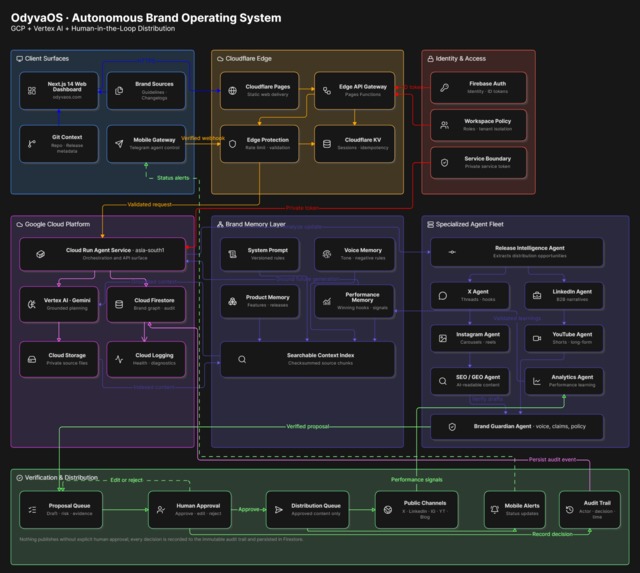Click the Audit Trail history icon
The width and height of the screenshot is (640, 573).
[x=570, y=509]
